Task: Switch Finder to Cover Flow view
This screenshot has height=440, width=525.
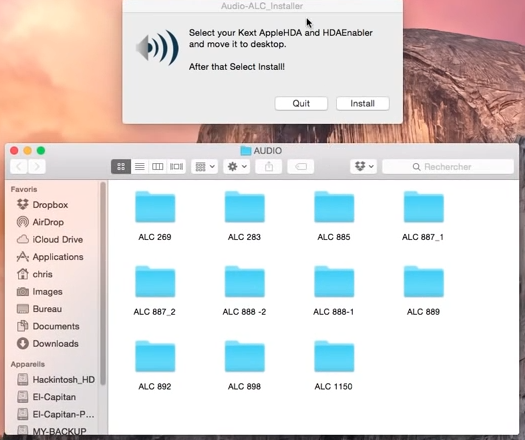Action: [176, 166]
